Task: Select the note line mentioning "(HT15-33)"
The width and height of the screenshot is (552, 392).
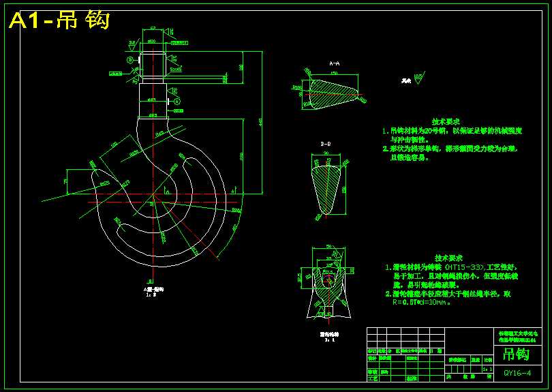Action: [x=452, y=268]
